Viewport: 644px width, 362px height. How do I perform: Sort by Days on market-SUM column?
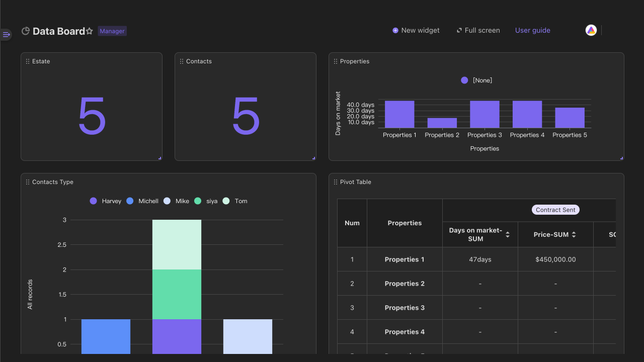click(x=508, y=235)
